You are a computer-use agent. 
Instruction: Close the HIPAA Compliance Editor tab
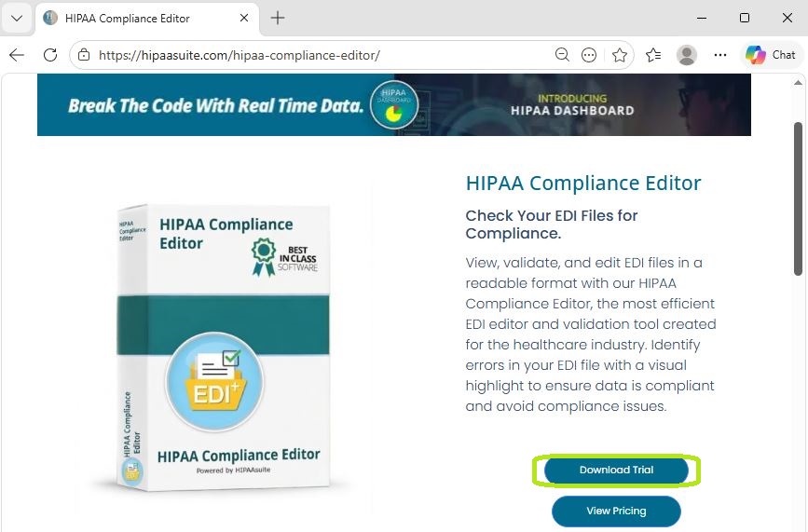click(x=244, y=18)
